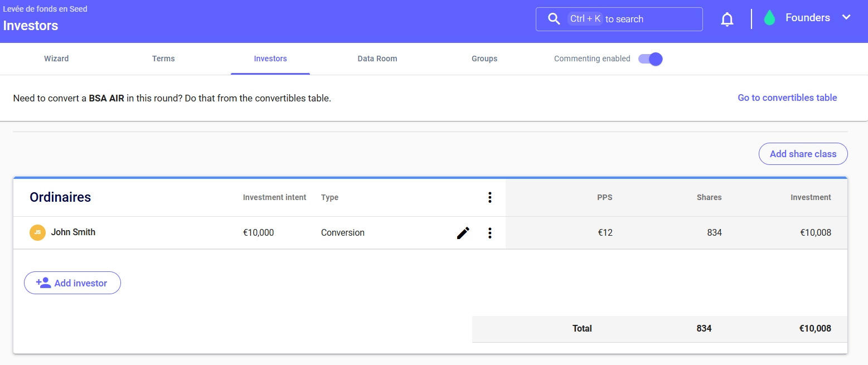Viewport: 868px width, 365px height.
Task: Follow the Go to convertibles table link
Action: click(x=787, y=98)
